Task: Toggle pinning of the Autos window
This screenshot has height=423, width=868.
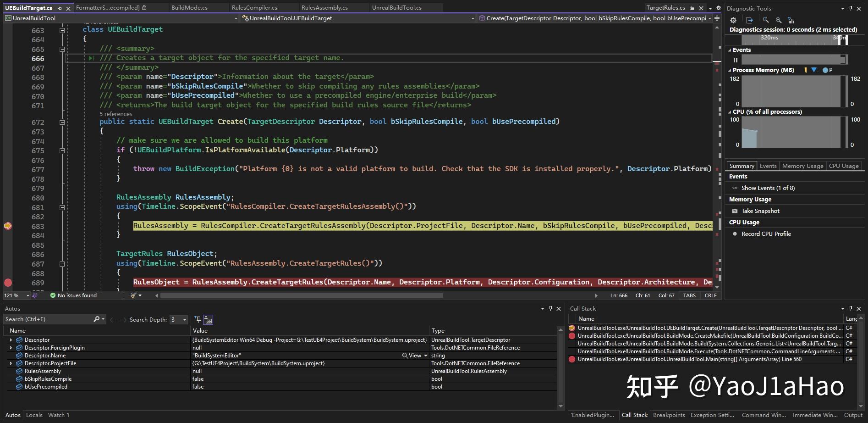Action: click(550, 308)
